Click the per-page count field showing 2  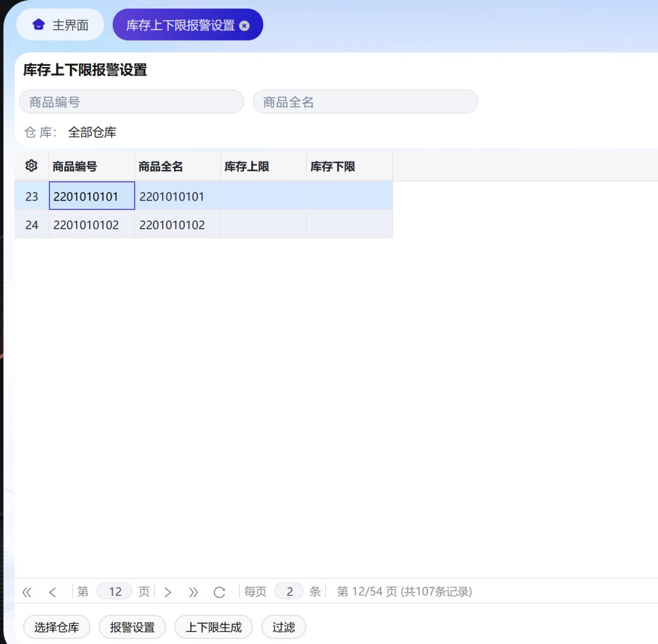[289, 591]
